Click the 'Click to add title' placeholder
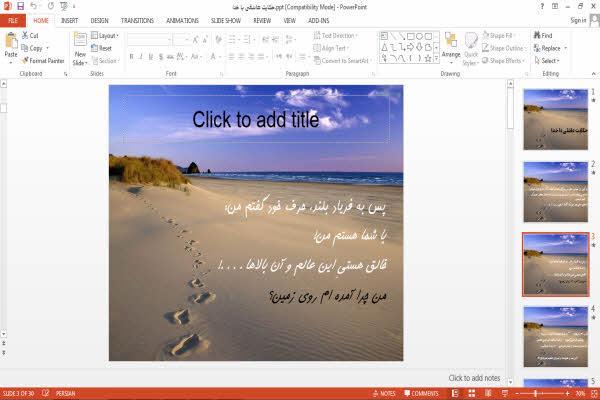600x400 pixels. click(256, 119)
